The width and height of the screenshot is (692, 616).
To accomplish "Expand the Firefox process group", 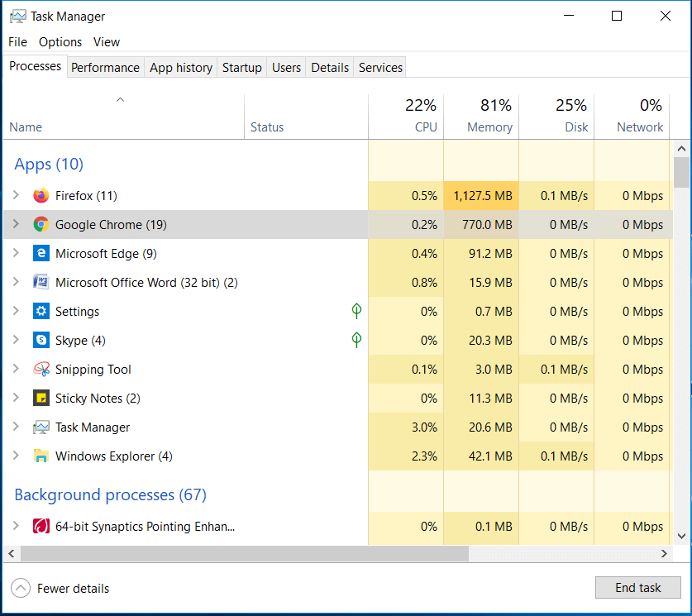I will coord(15,196).
